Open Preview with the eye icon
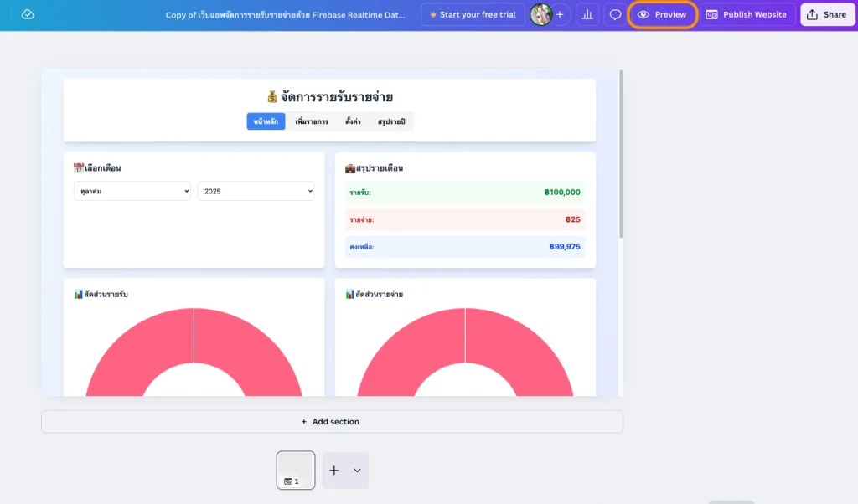858x504 pixels. 663,15
